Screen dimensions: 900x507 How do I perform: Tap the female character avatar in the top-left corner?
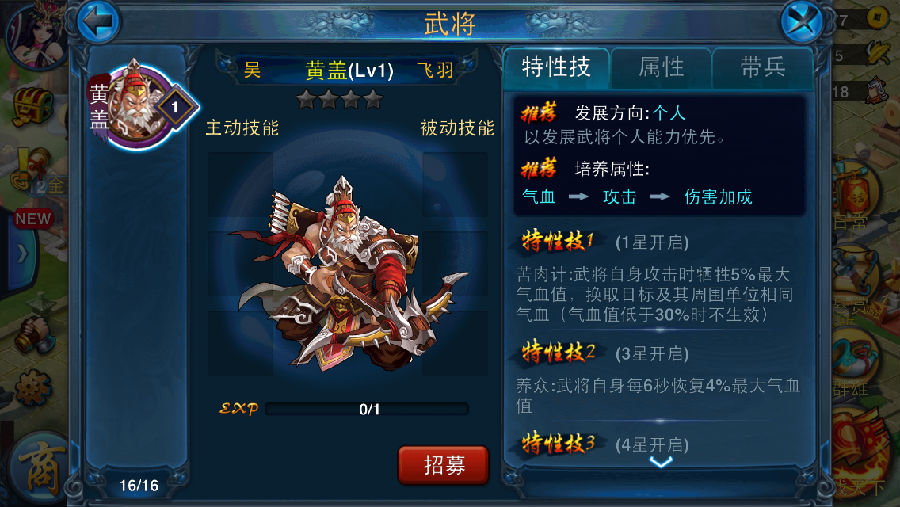point(34,32)
